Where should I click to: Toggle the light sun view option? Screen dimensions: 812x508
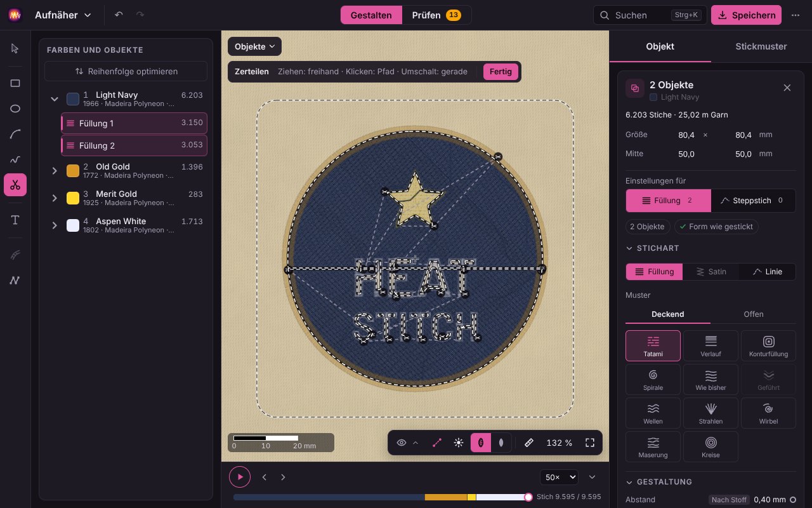click(x=459, y=443)
